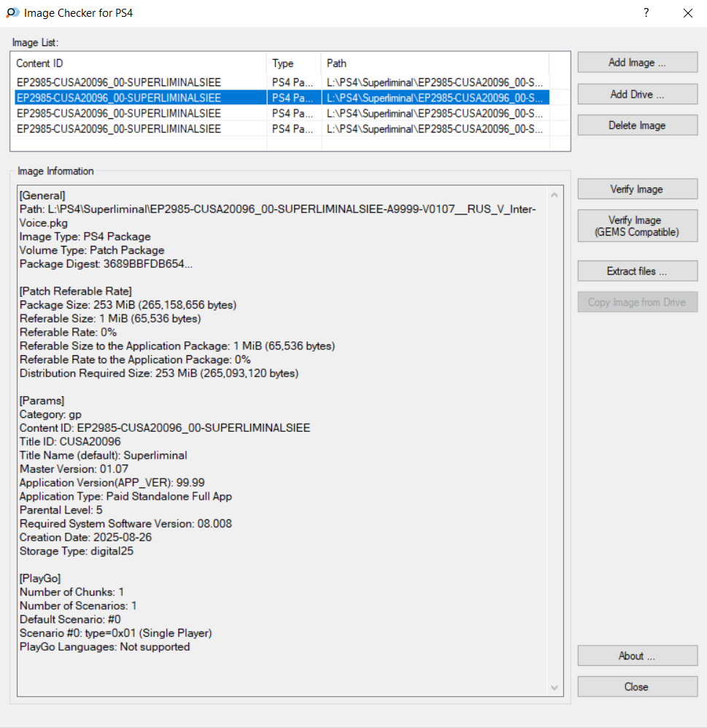707x728 pixels.
Task: Click scroll up arrow in Image Information
Action: pos(555,195)
